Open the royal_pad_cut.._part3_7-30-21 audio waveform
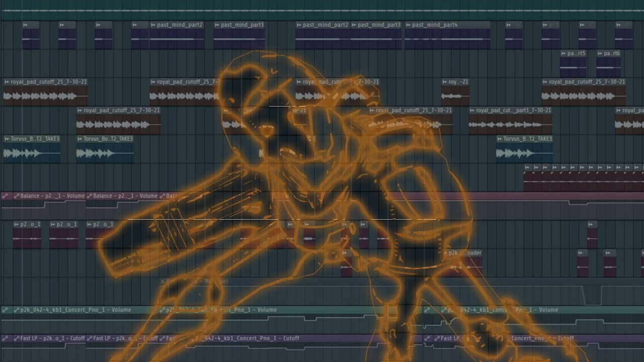The image size is (644, 362). coord(510,125)
